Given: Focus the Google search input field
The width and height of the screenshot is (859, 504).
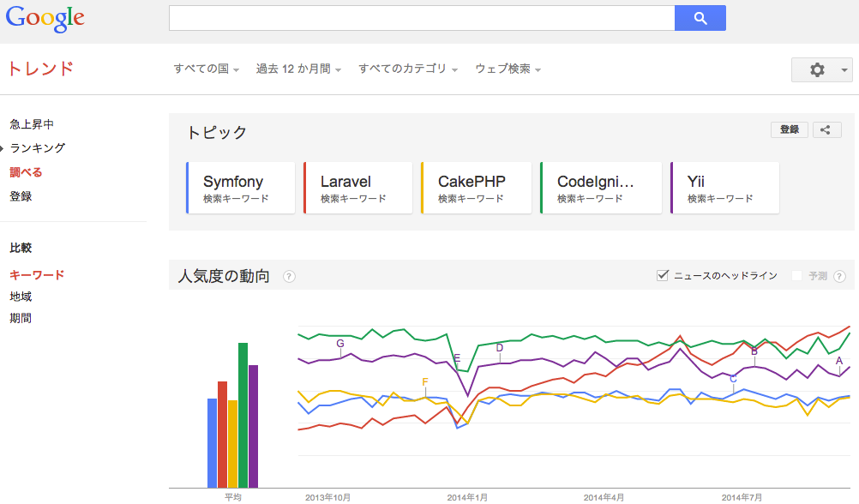Looking at the screenshot, I should click(422, 18).
